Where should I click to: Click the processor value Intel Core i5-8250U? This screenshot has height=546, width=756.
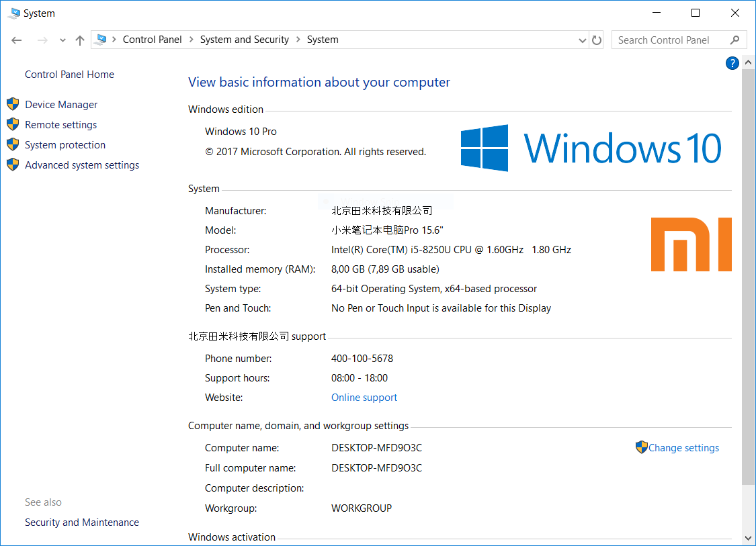click(x=451, y=250)
